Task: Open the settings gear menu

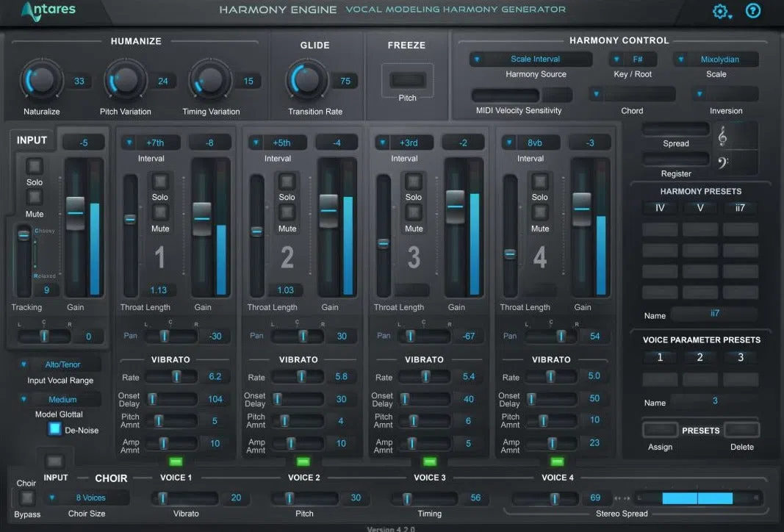Action: (x=722, y=11)
